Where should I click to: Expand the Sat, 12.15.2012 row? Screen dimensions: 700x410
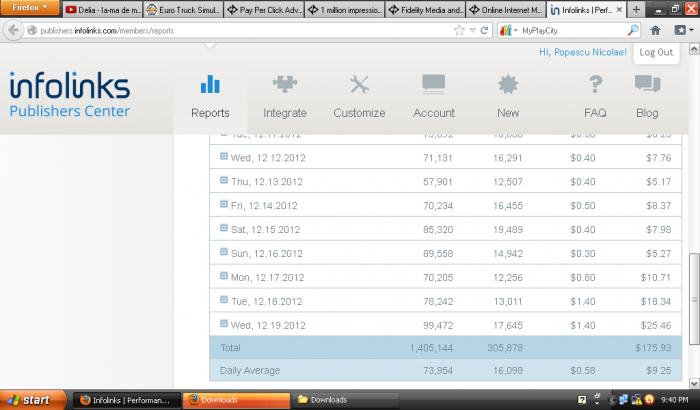click(224, 228)
